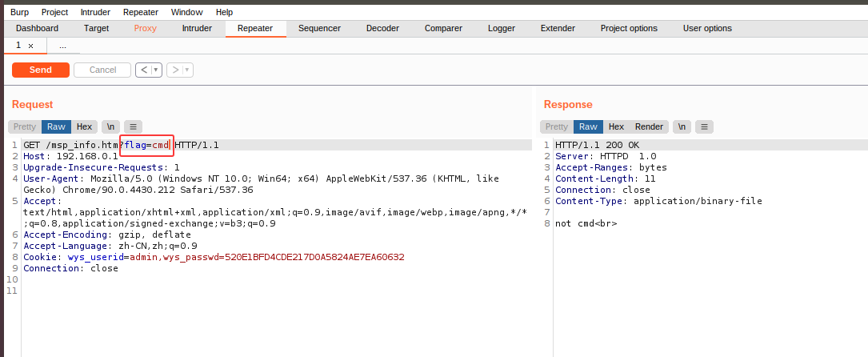Switch to the Logger tab
This screenshot has height=357, width=868.
pyautogui.click(x=502, y=28)
